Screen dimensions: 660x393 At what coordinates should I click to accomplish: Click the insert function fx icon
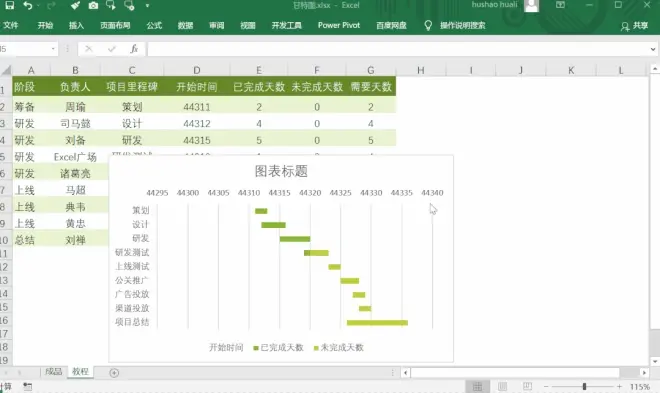pyautogui.click(x=134, y=49)
